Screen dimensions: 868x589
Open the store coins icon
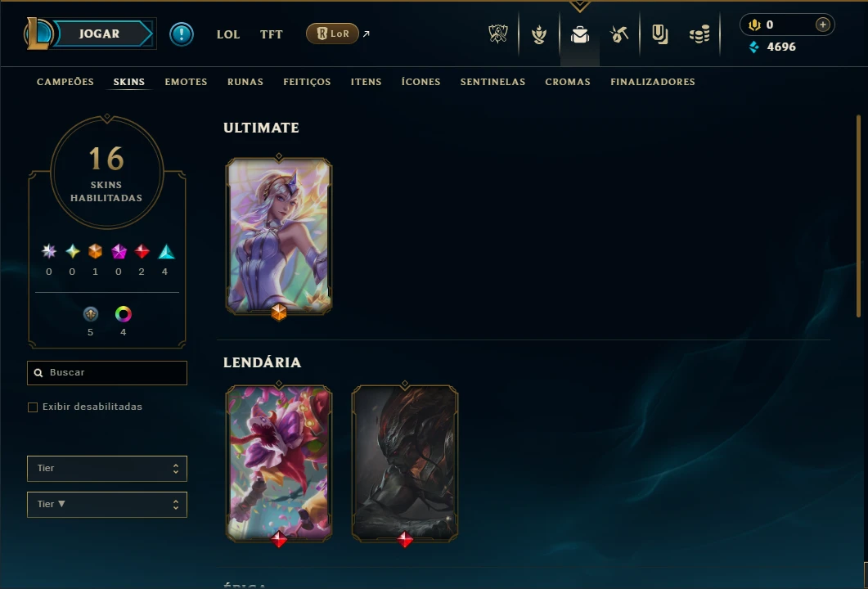[x=699, y=34]
